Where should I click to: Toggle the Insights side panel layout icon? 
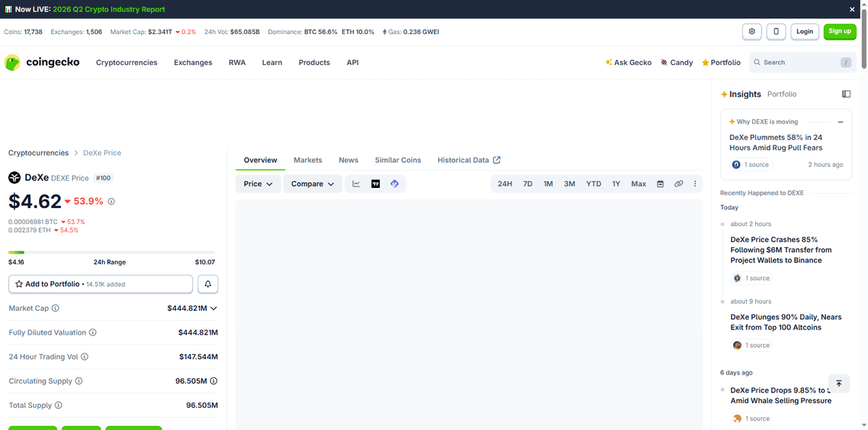pyautogui.click(x=846, y=94)
